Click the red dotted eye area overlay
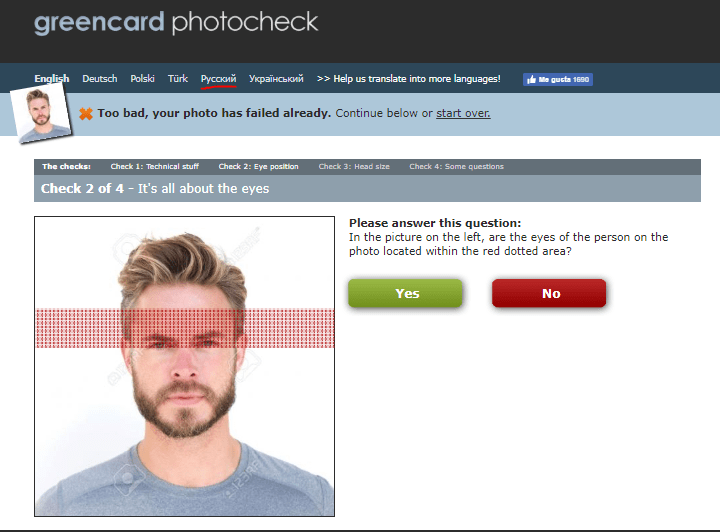 185,328
